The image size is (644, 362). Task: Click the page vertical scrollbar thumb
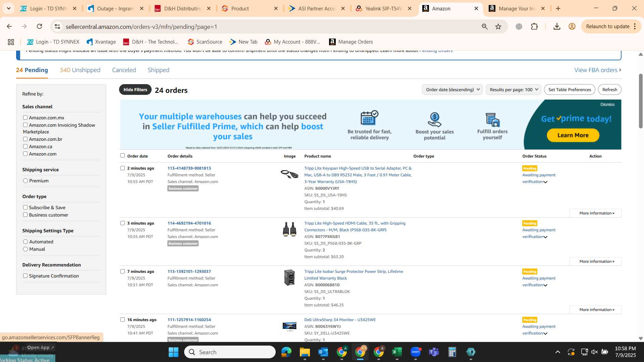point(641,101)
